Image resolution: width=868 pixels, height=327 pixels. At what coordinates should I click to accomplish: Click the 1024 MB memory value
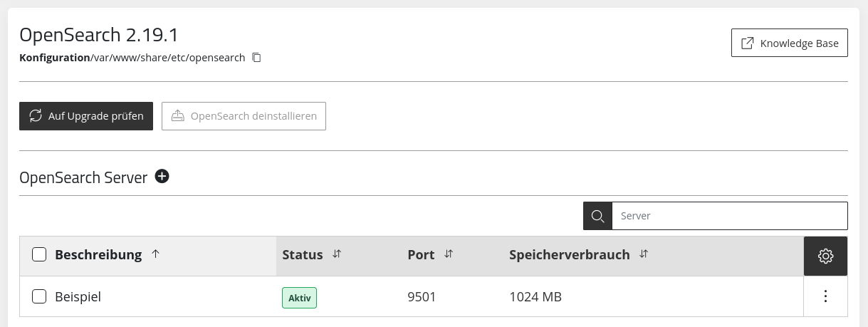coord(535,296)
